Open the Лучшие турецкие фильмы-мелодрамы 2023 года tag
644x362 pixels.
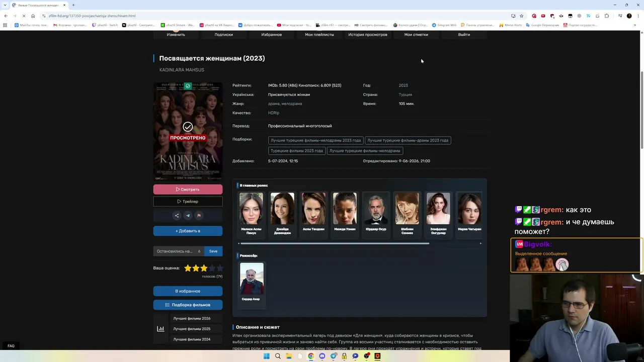(316, 140)
